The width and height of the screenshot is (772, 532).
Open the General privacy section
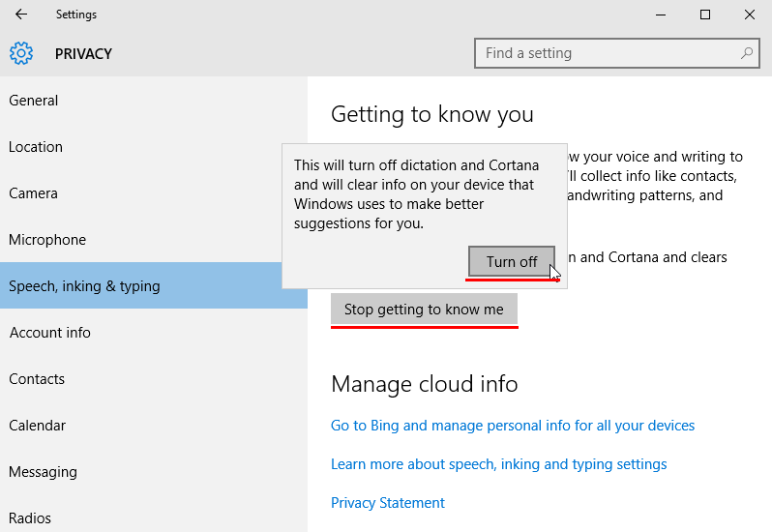tap(154, 101)
